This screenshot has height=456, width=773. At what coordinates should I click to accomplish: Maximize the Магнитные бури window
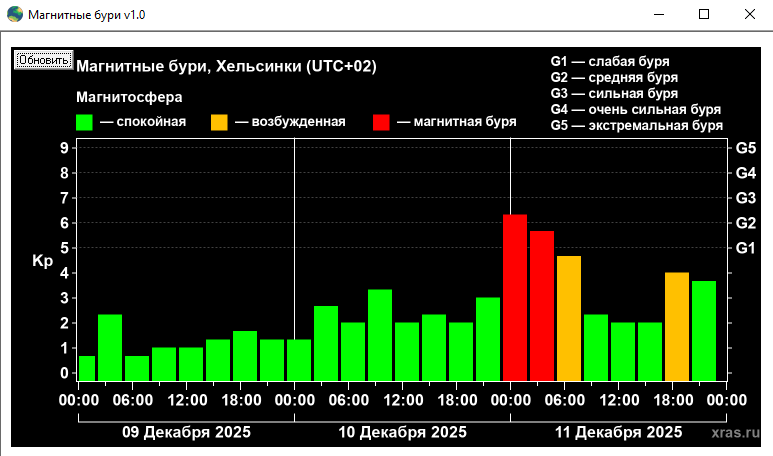704,14
